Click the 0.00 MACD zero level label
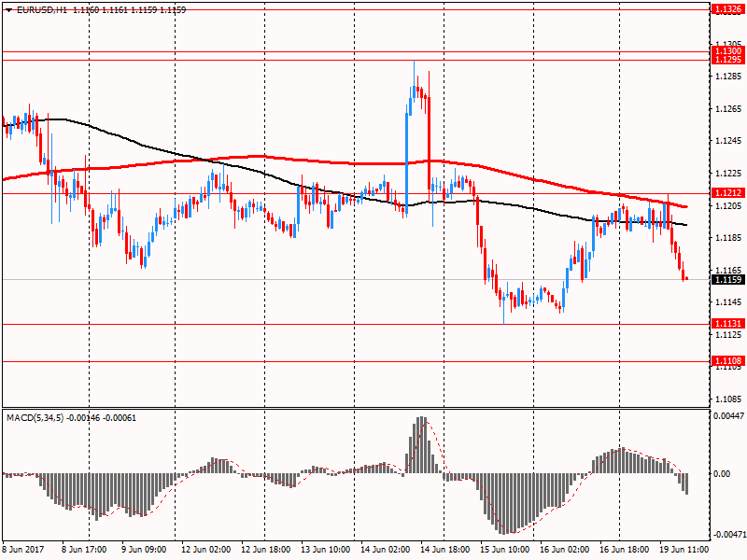 [x=722, y=474]
